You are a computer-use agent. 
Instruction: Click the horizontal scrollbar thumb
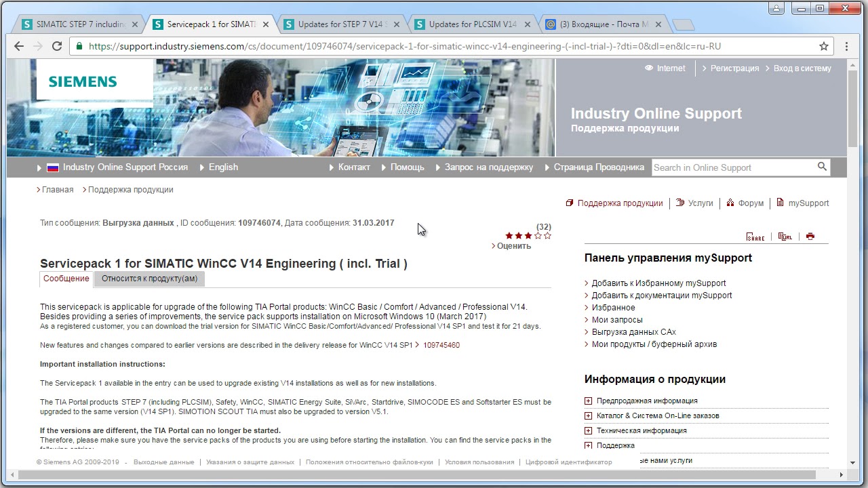coord(416,475)
